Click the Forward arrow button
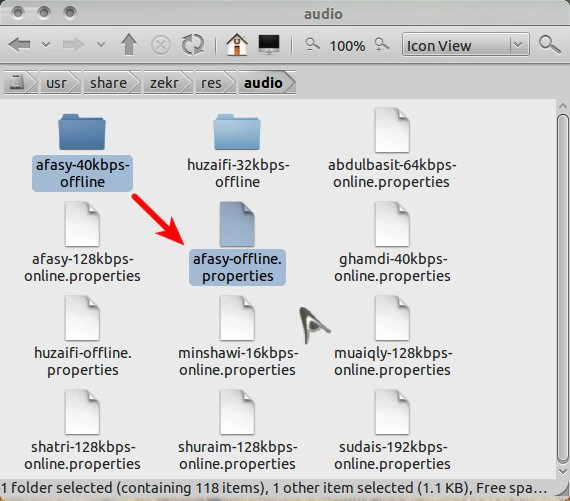 click(74, 45)
